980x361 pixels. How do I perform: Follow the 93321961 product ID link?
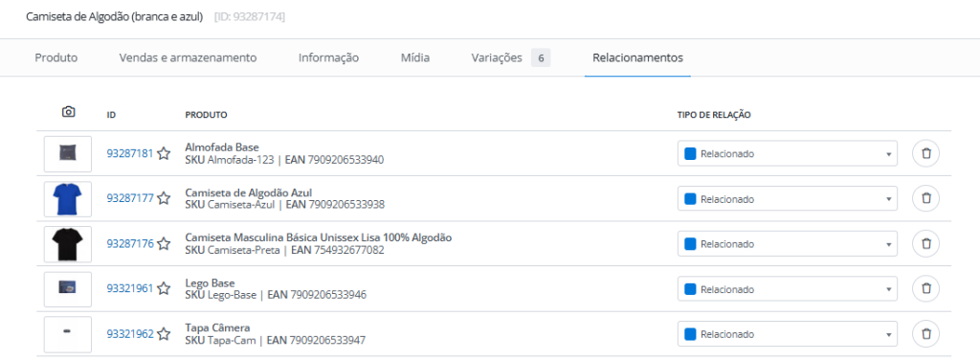point(130,288)
